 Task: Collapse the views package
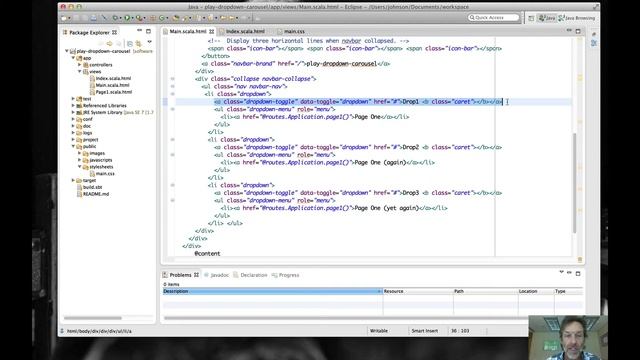[80, 71]
